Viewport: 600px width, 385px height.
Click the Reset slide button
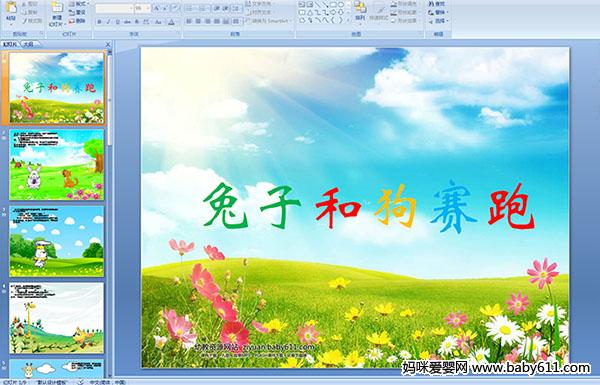77,13
